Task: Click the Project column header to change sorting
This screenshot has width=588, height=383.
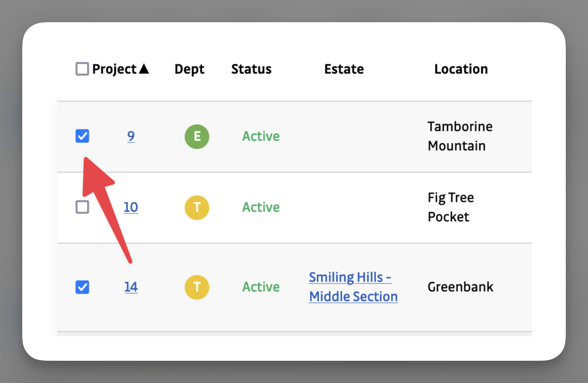Action: [x=115, y=69]
